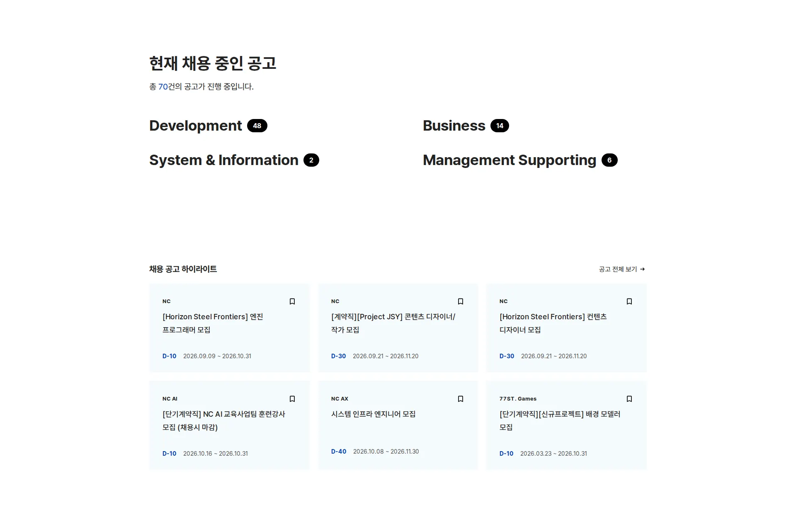Image resolution: width=796 pixels, height=532 pixels.
Task: Click the 14 badge beside Business
Action: (500, 126)
